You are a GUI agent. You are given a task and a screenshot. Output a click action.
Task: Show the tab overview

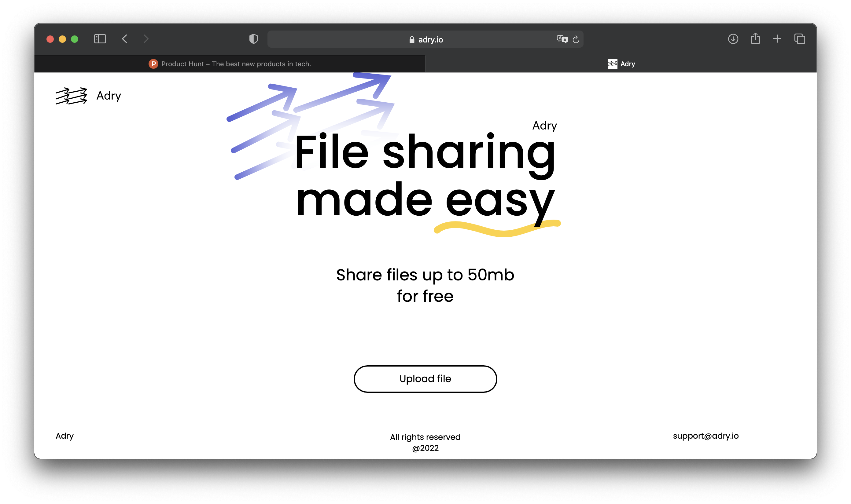click(x=799, y=39)
